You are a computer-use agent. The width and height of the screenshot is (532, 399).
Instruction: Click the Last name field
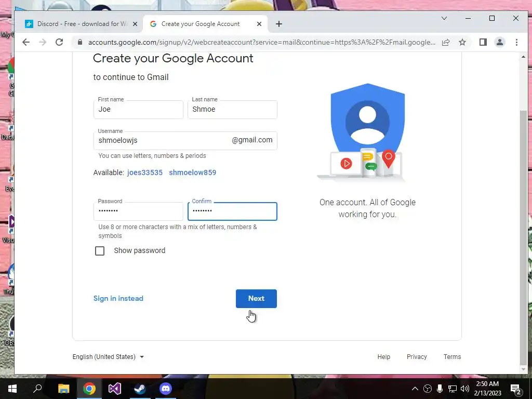click(232, 109)
